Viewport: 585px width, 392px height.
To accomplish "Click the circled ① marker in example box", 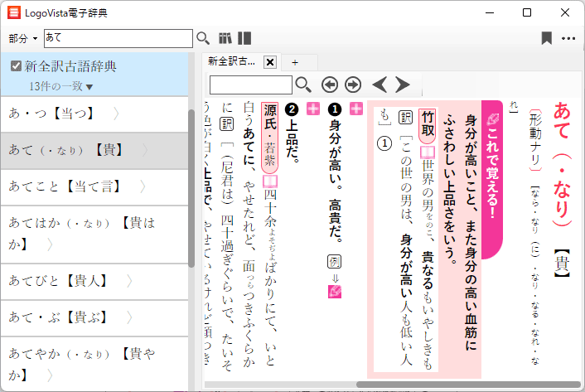I will point(384,143).
